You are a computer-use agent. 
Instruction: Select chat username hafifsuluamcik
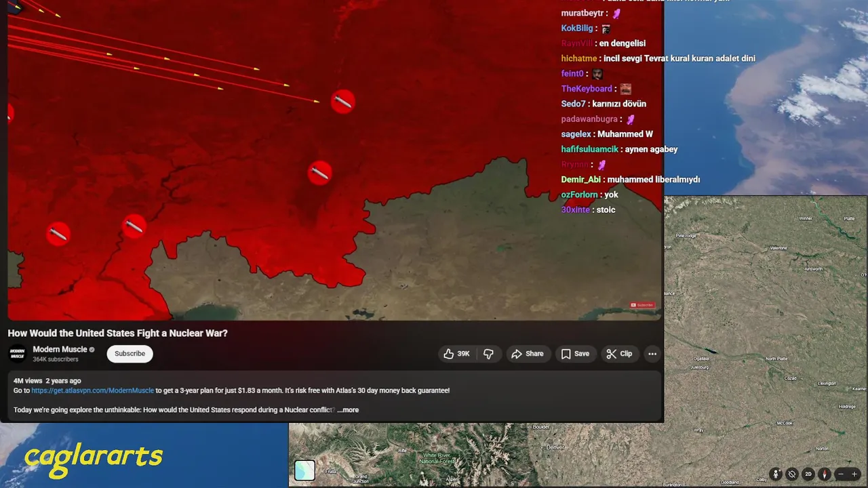coord(590,149)
